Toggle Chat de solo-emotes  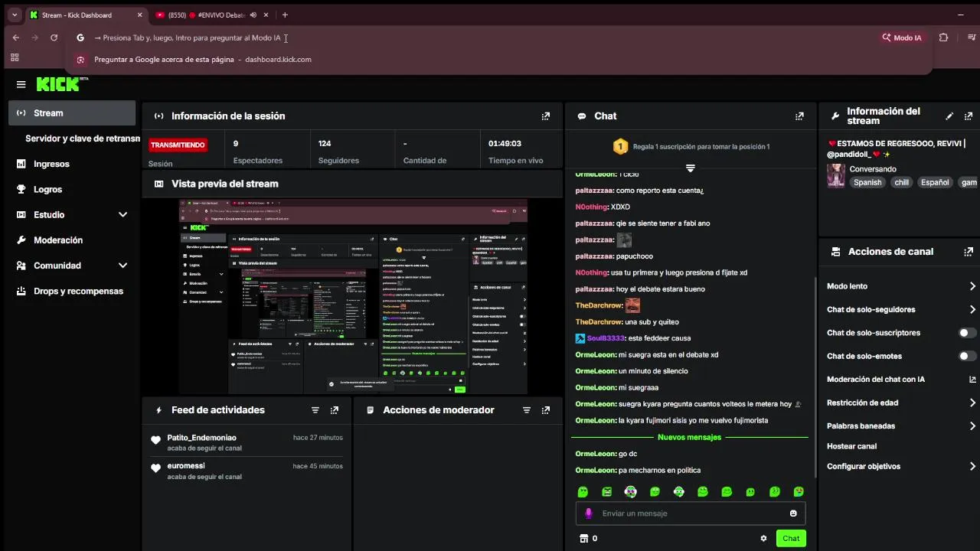968,356
